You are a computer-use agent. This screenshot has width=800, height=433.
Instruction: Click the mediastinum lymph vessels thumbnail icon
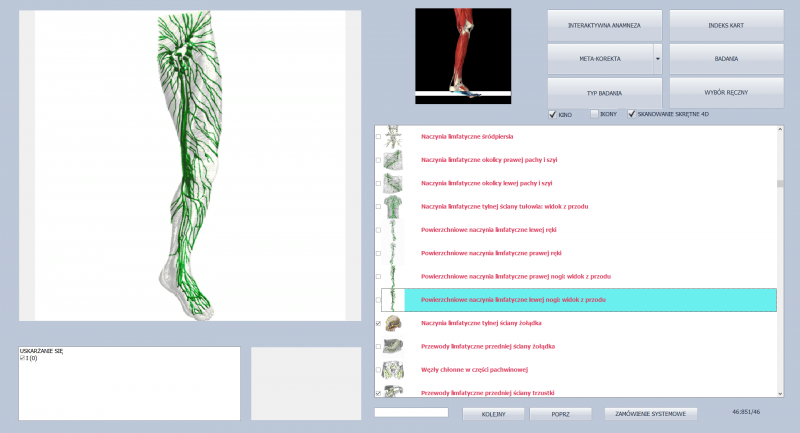395,136
